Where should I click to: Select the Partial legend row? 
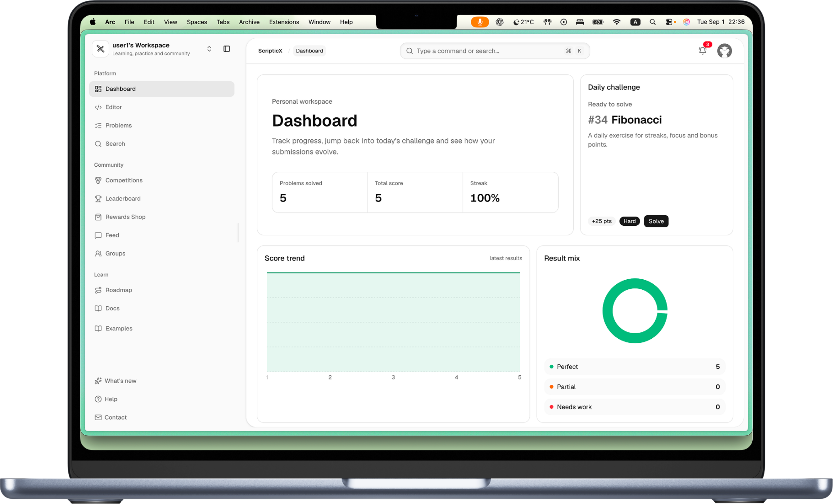pyautogui.click(x=635, y=387)
